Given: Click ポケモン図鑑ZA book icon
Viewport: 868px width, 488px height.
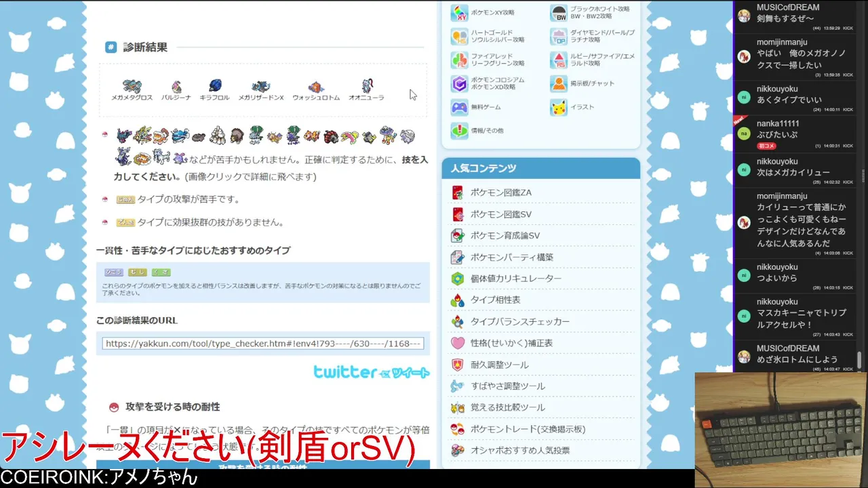Looking at the screenshot, I should coord(458,192).
